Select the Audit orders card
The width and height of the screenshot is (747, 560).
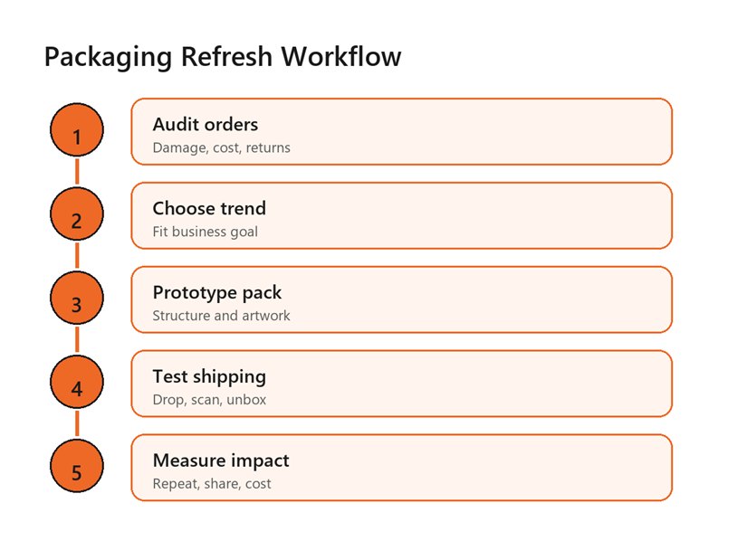(x=402, y=131)
